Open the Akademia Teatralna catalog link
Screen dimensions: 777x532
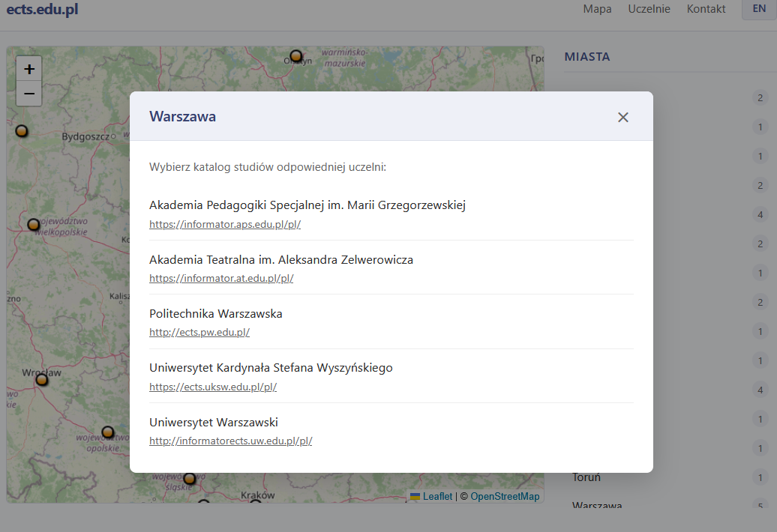220,277
